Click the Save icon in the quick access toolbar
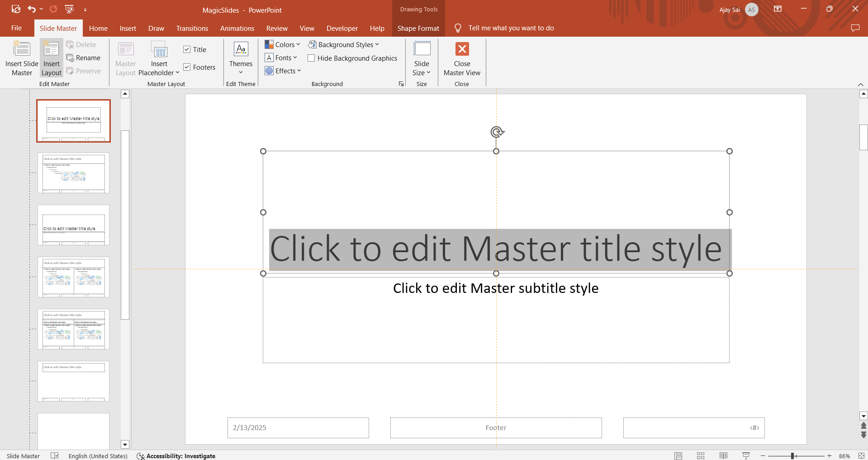This screenshot has width=868, height=460. click(16, 9)
